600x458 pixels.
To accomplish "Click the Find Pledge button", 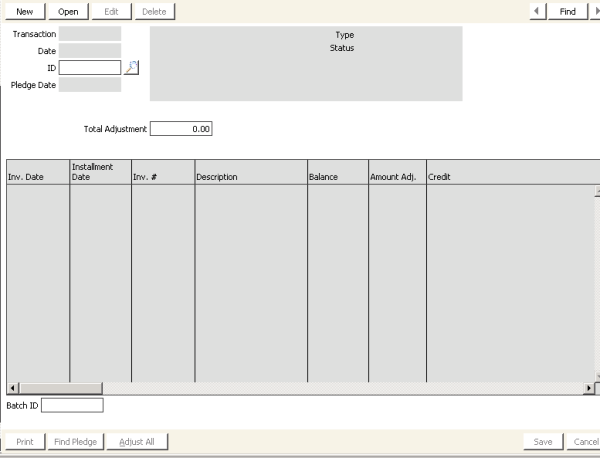I will click(76, 442).
